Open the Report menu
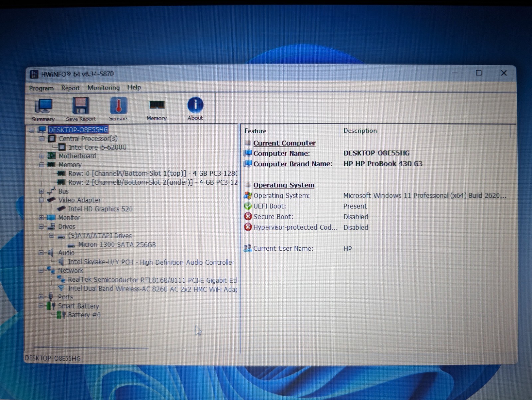Viewport: 532px width, 400px height. click(70, 88)
